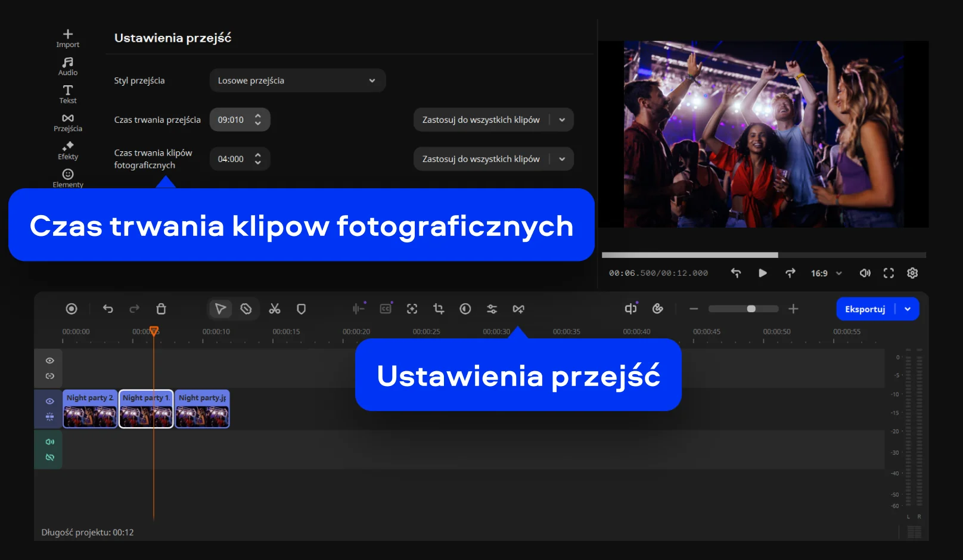Toggle visibility of the top empty track
963x560 pixels.
point(50,360)
